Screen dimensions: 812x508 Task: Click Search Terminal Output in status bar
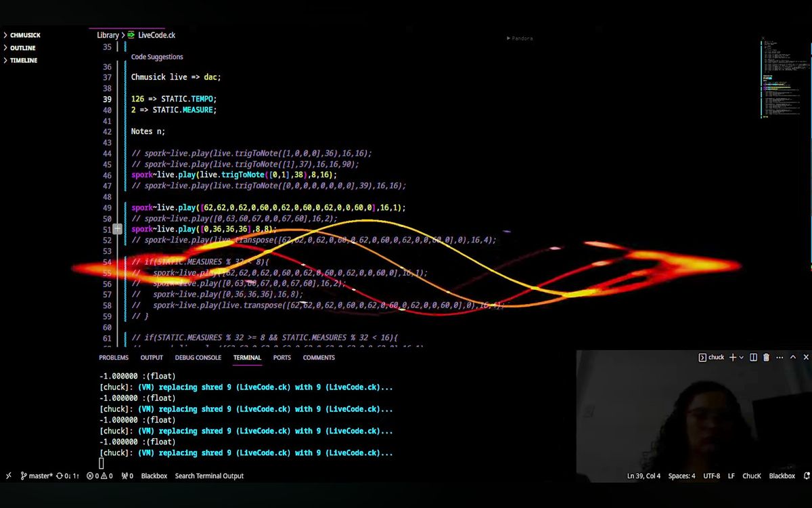click(x=209, y=475)
